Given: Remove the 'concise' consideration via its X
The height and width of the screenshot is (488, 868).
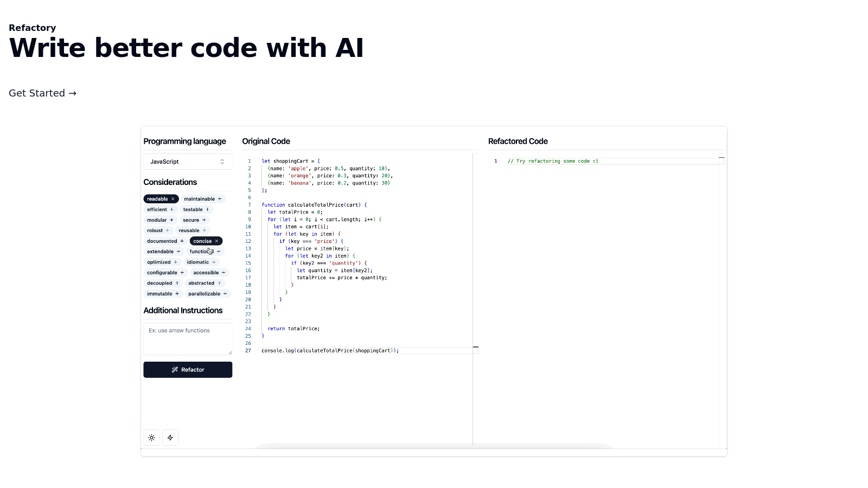Looking at the screenshot, I should click(x=216, y=241).
